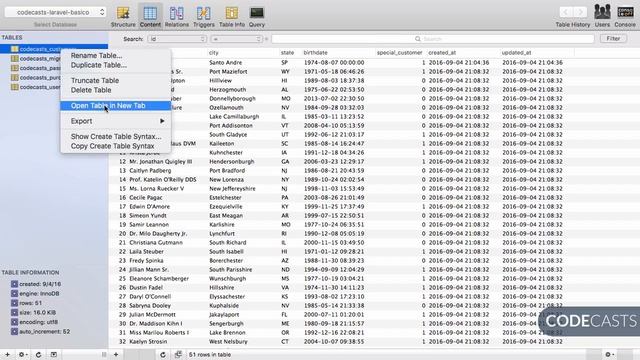Refresh the table list

pyautogui.click(x=38, y=354)
